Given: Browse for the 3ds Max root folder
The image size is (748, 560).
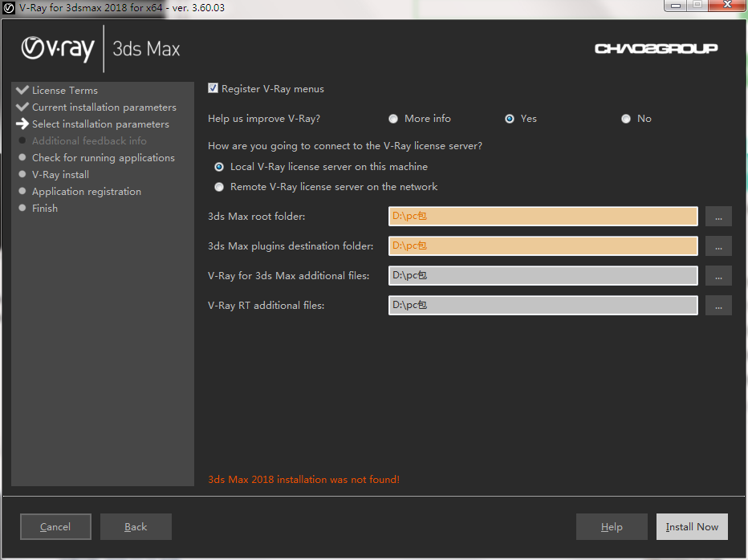Looking at the screenshot, I should click(x=718, y=217).
